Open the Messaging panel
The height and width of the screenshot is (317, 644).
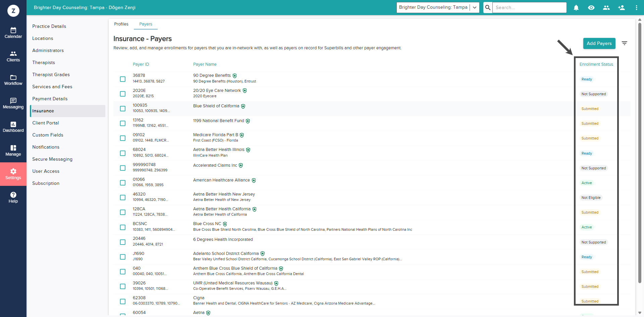click(x=13, y=103)
